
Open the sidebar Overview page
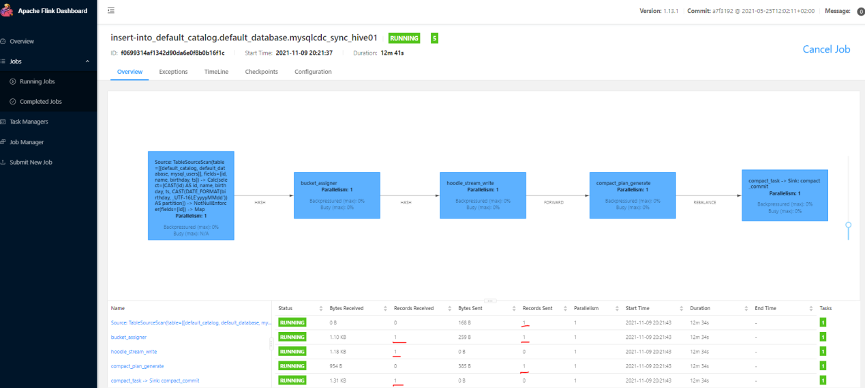coord(22,41)
